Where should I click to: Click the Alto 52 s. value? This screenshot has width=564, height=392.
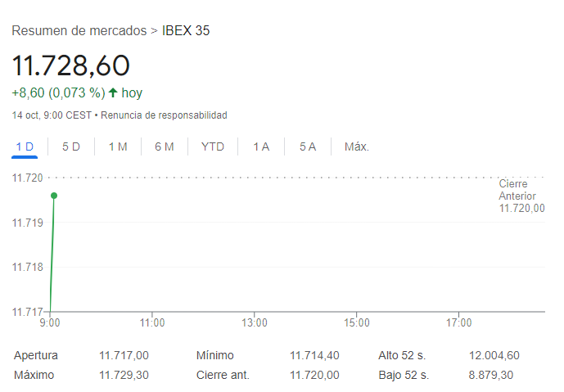494,355
